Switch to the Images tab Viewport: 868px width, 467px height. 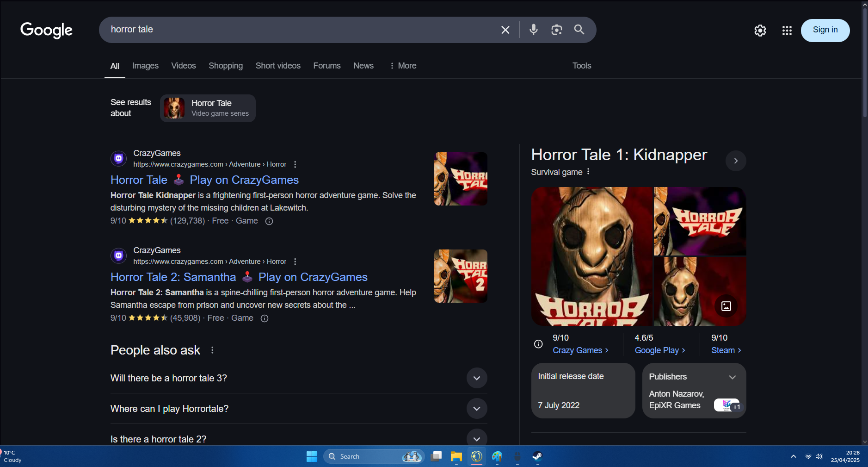click(145, 66)
